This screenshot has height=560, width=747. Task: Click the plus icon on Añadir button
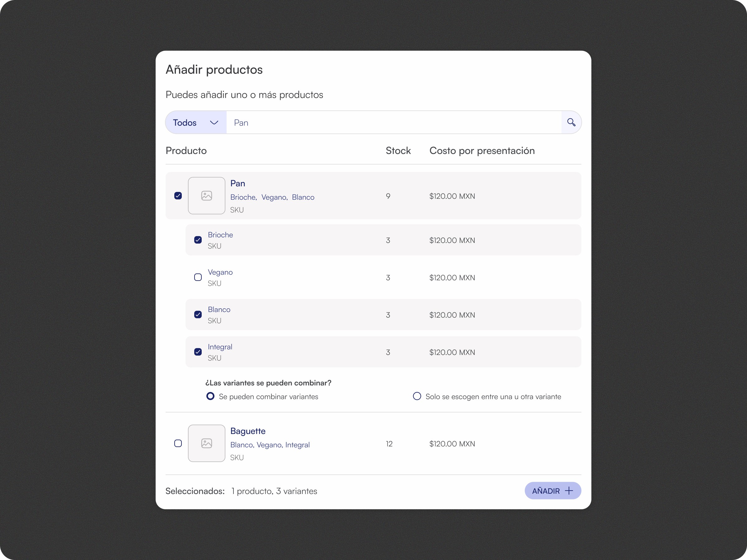pos(569,491)
